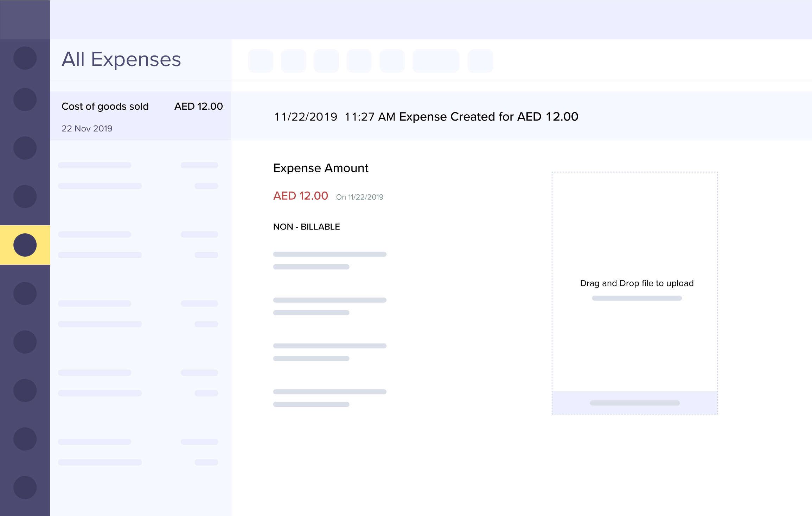Click the bottom-most sidebar circle icon
The image size is (812, 516).
tap(25, 488)
